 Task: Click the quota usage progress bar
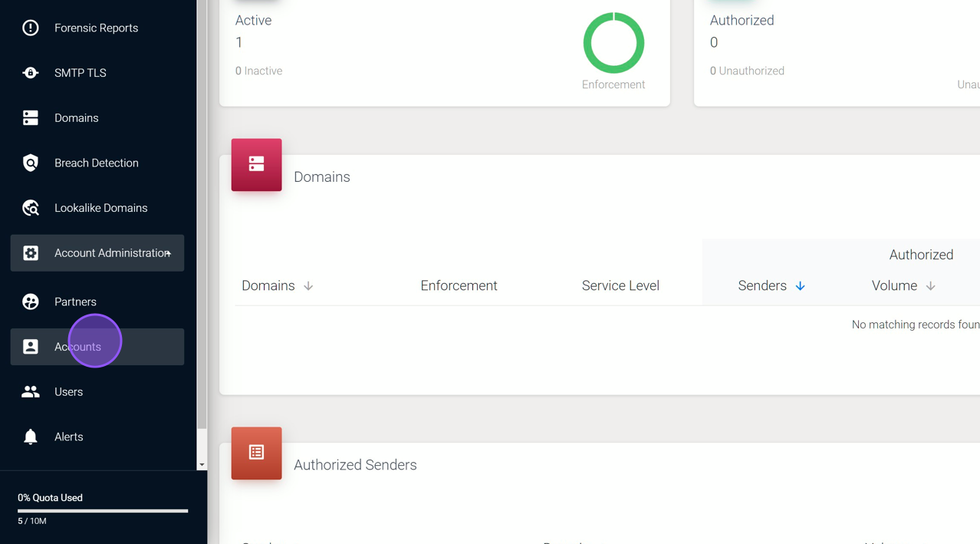coord(102,510)
